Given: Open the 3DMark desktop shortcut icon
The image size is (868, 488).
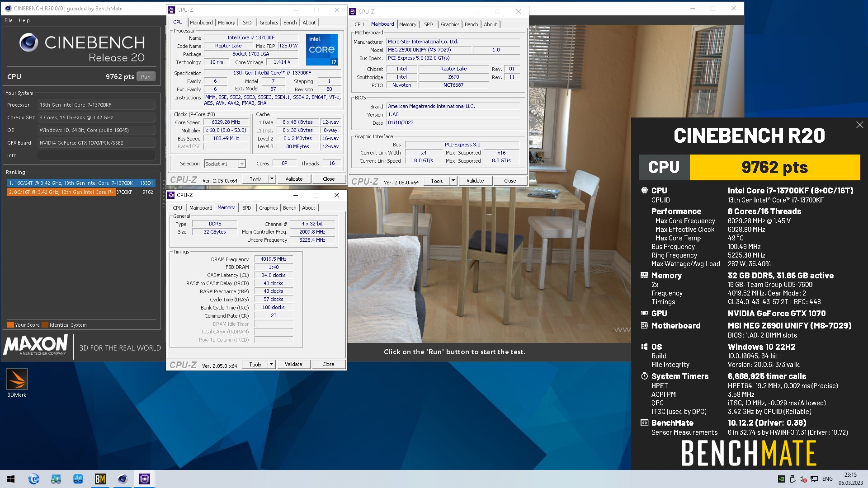Looking at the screenshot, I should [x=17, y=380].
